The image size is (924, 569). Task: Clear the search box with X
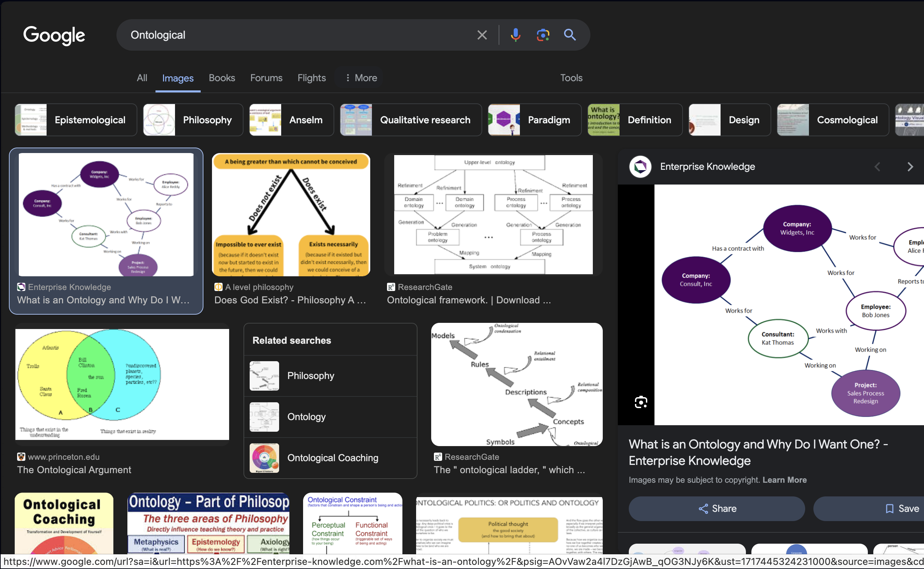(482, 35)
